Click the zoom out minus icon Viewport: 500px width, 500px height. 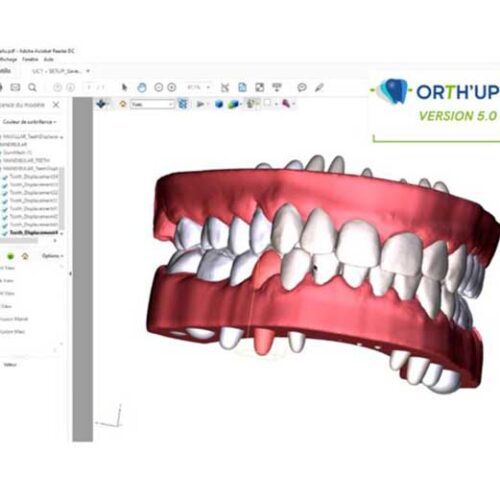159,88
